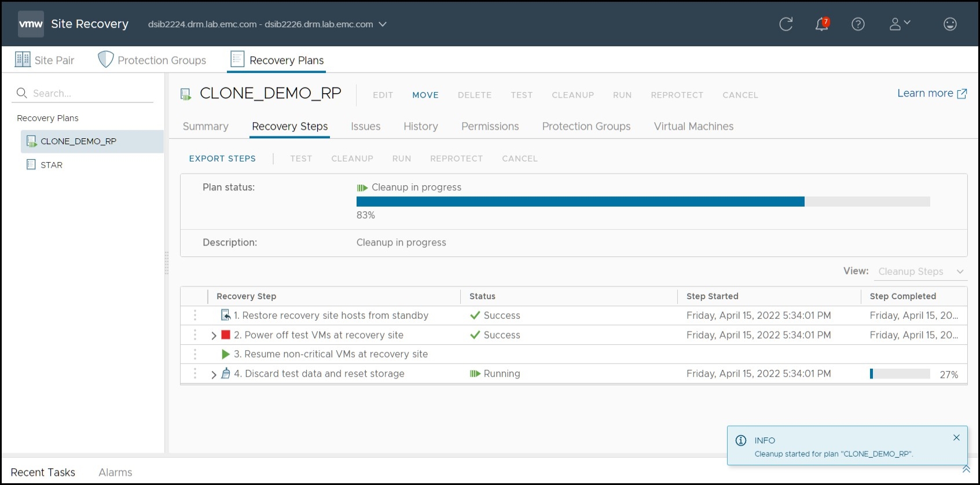Refresh the page with the reload icon

(x=786, y=24)
